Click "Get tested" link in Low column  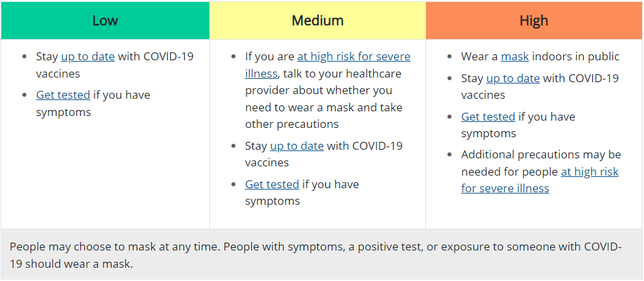click(63, 95)
